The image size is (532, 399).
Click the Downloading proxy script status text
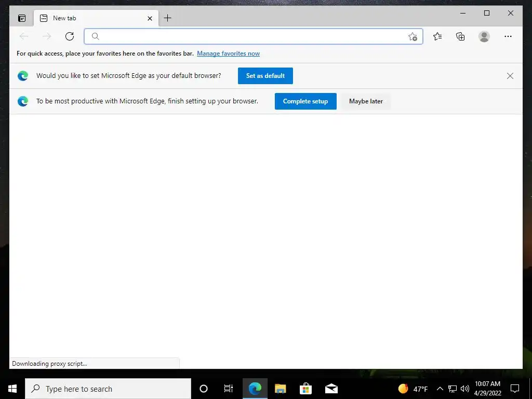pos(49,363)
